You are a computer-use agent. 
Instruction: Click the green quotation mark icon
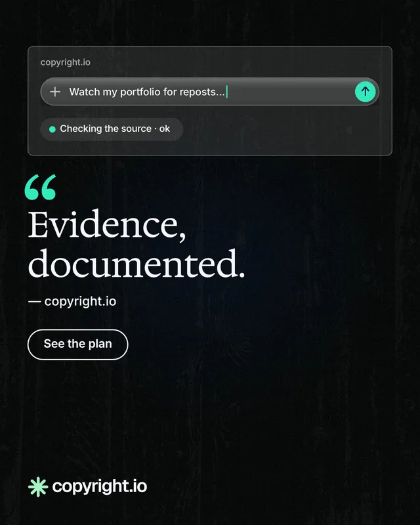click(x=40, y=187)
